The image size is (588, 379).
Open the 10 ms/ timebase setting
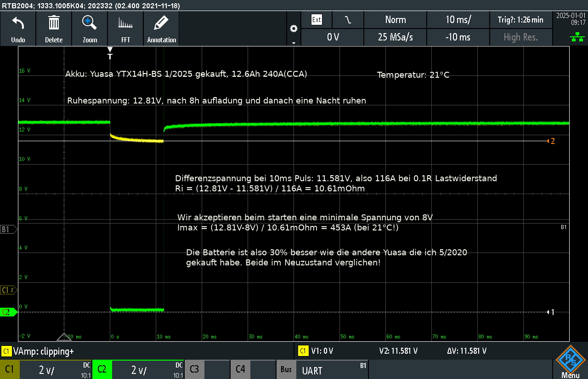pos(458,20)
